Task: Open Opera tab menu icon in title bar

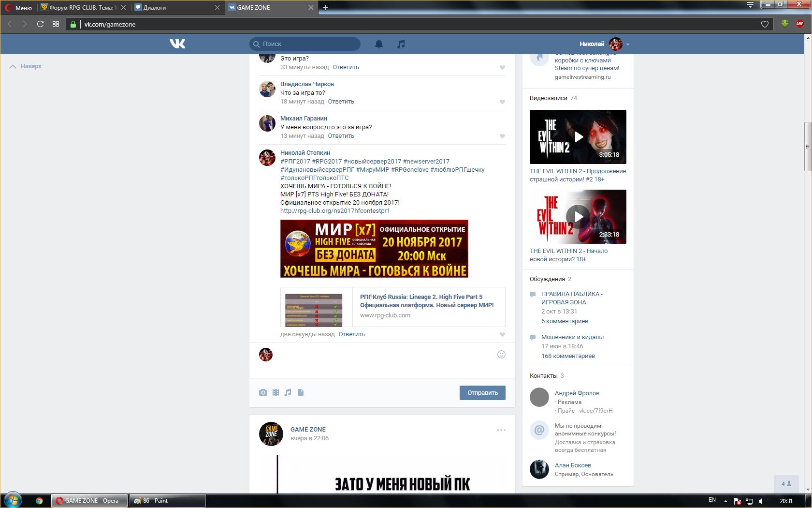Action: click(x=750, y=5)
